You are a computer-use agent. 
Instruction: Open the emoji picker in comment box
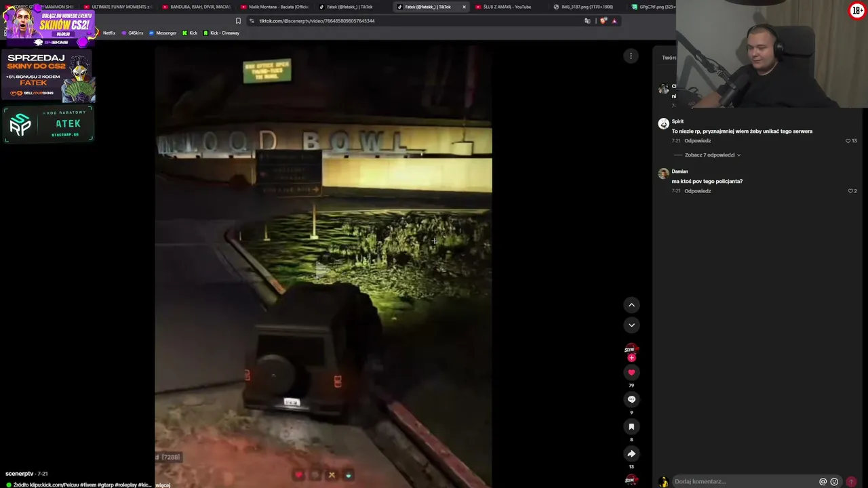834,482
